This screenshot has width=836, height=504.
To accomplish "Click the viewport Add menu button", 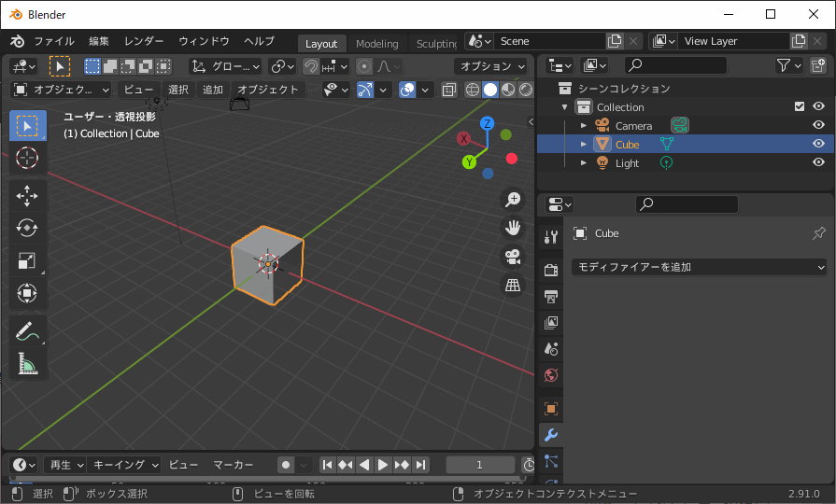I will (213, 90).
